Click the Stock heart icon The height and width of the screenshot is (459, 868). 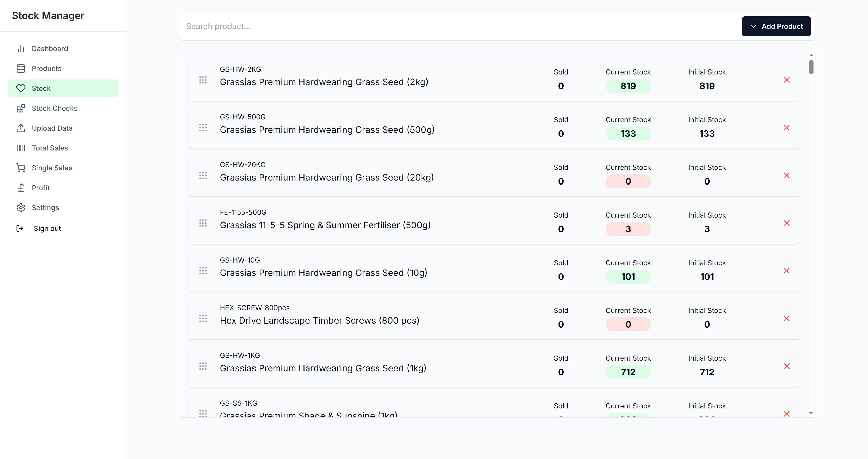coord(21,88)
